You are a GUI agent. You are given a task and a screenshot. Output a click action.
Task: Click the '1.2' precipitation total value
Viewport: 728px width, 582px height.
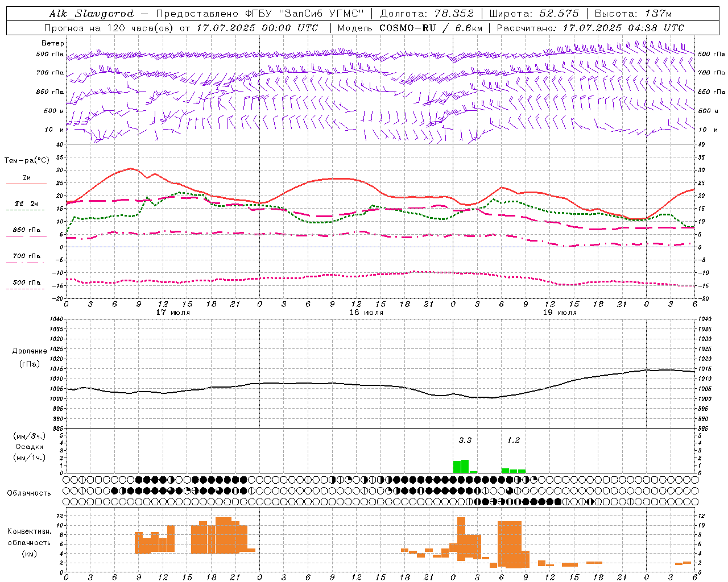(514, 440)
